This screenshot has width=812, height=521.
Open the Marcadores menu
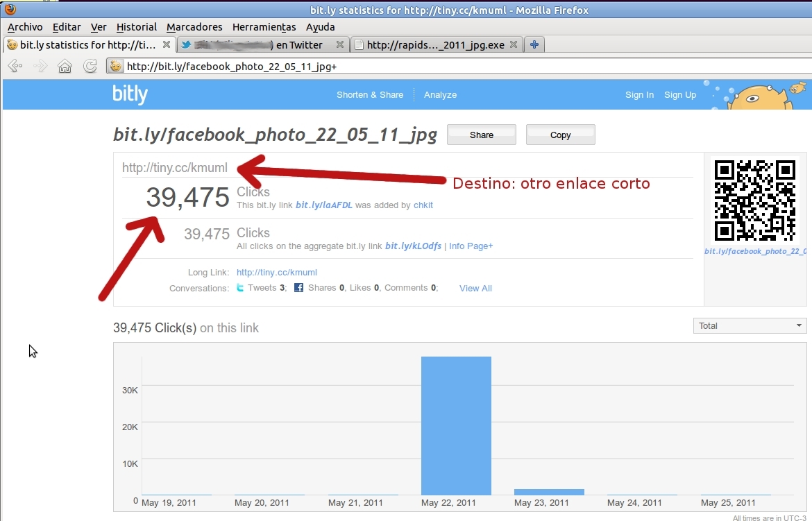tap(194, 27)
